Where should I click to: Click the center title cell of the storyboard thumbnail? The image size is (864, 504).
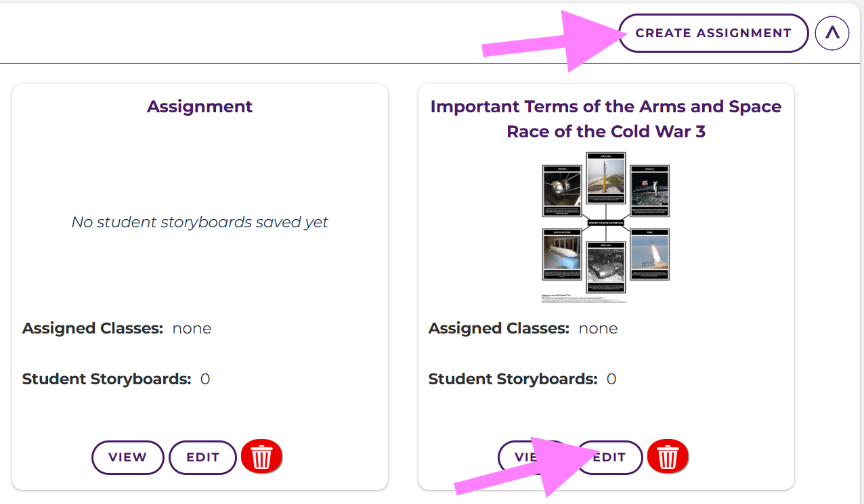605,222
